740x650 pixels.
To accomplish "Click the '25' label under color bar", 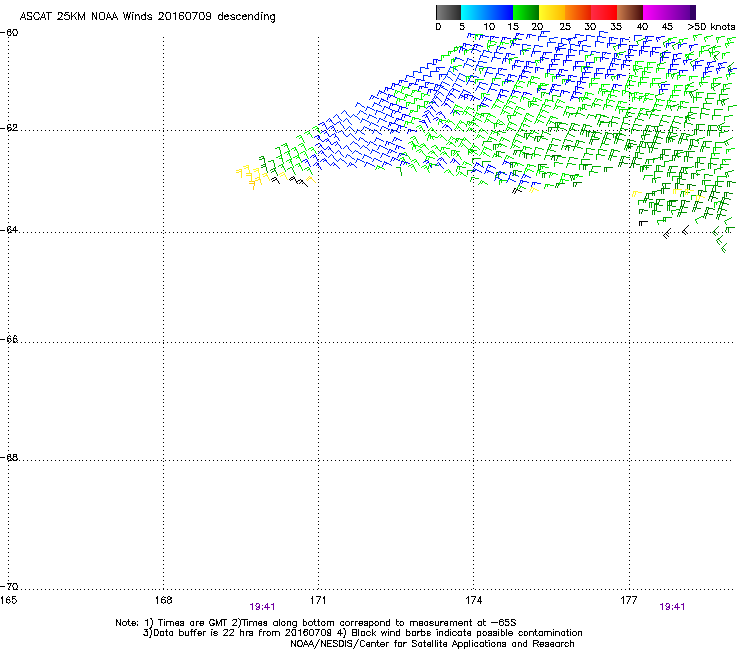I will [x=565, y=27].
